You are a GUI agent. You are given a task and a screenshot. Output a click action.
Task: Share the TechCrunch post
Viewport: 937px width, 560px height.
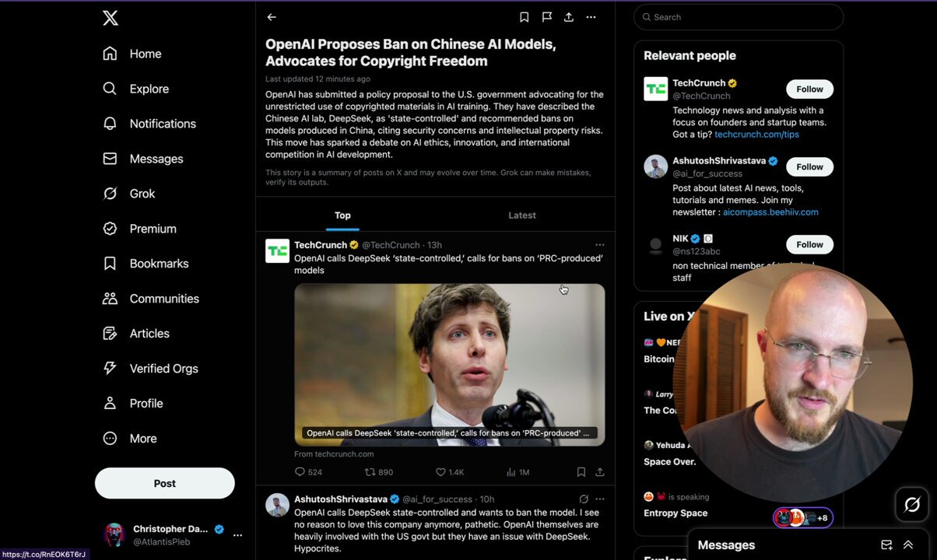tap(600, 472)
